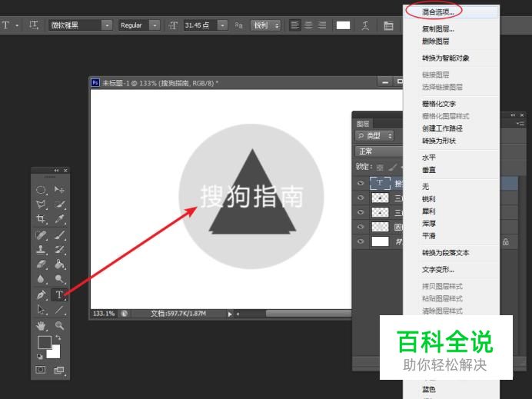The width and height of the screenshot is (532, 399).
Task: Select the Elliptical Marquee tool
Action: point(41,189)
